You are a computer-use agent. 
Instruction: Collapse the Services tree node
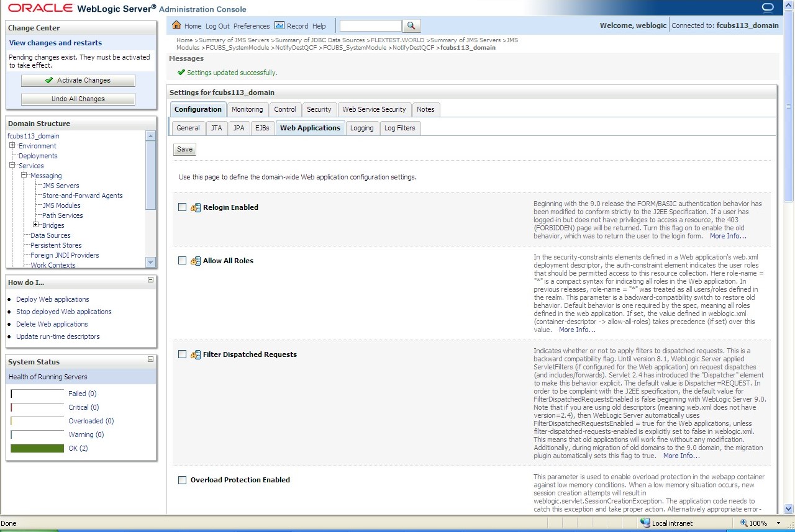point(12,165)
